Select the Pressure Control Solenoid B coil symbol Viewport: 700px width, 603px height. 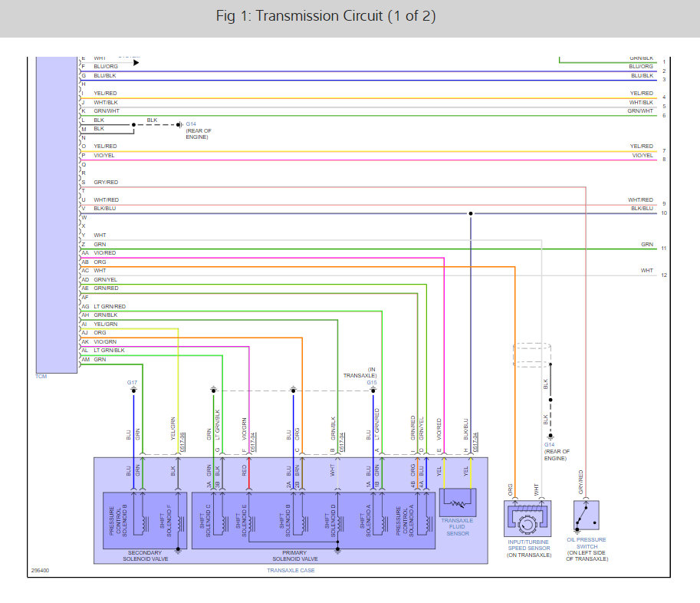tap(145, 523)
